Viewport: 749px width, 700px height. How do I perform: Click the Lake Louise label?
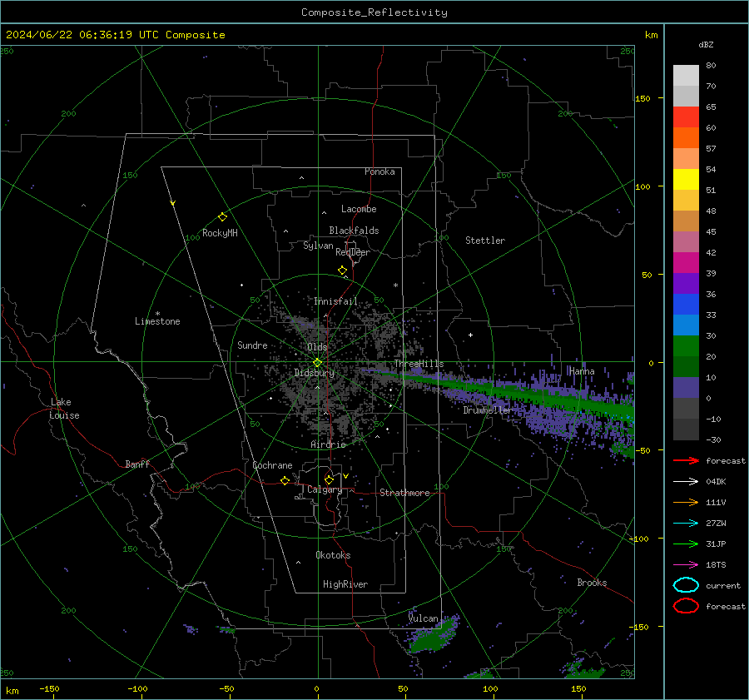click(x=64, y=409)
